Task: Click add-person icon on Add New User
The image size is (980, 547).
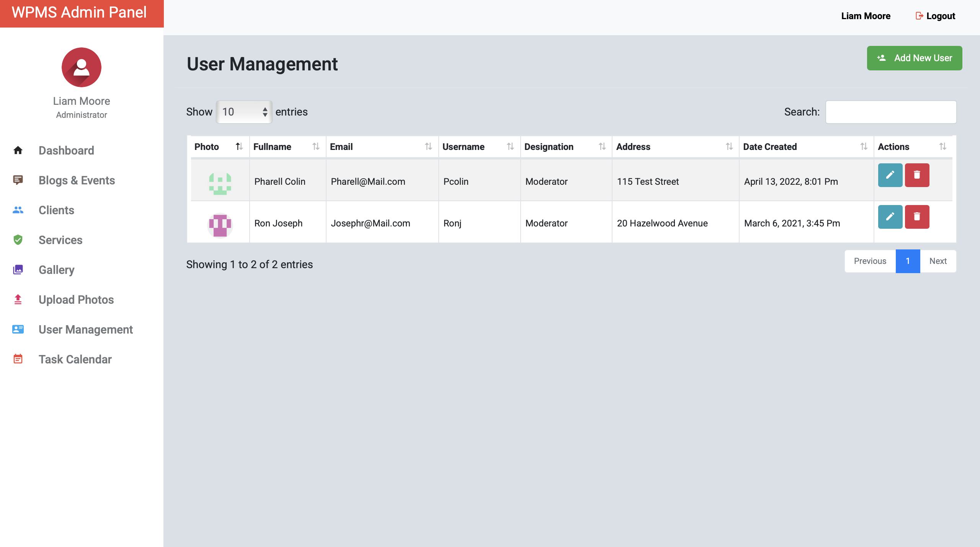Action: tap(881, 58)
